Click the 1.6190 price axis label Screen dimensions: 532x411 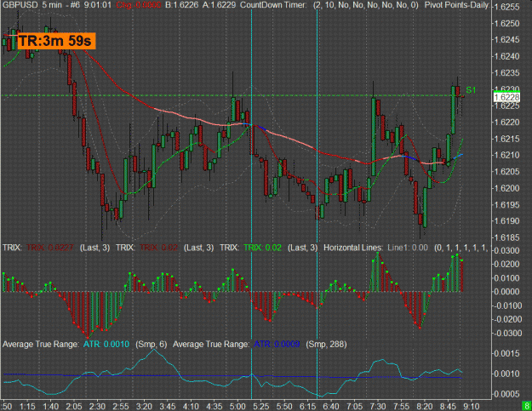(x=507, y=220)
